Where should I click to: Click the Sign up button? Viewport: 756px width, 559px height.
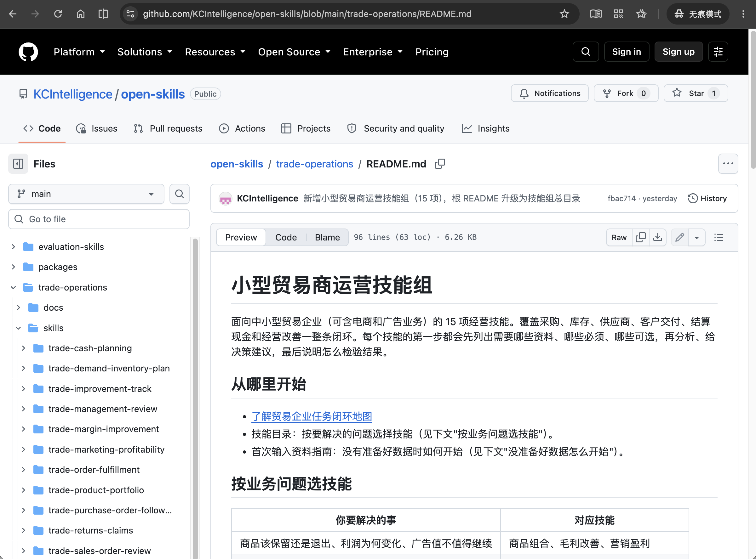tap(678, 52)
